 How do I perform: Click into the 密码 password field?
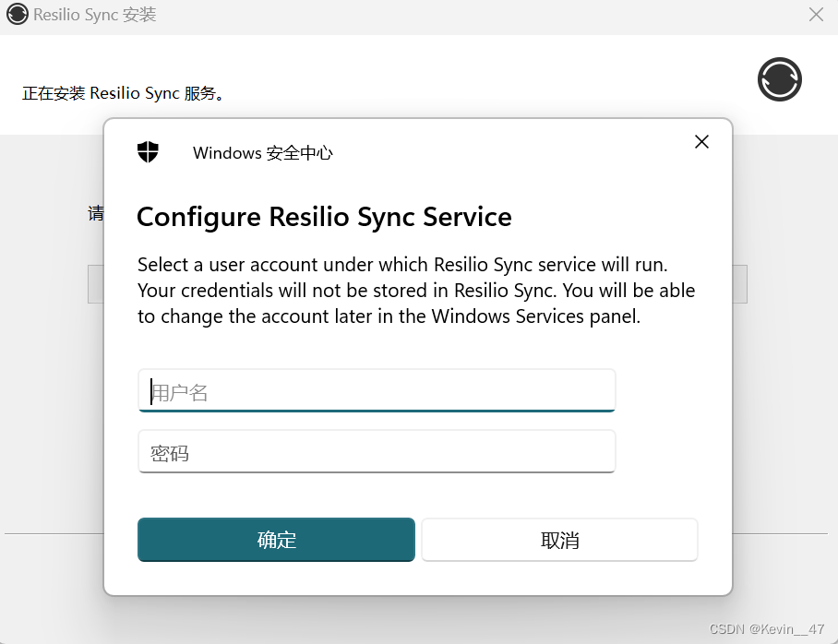pyautogui.click(x=377, y=452)
